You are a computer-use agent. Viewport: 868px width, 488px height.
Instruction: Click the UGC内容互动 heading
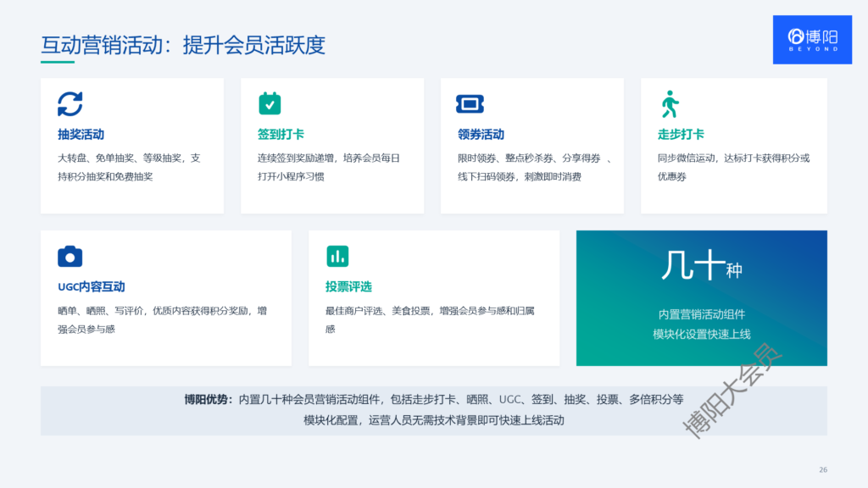92,286
